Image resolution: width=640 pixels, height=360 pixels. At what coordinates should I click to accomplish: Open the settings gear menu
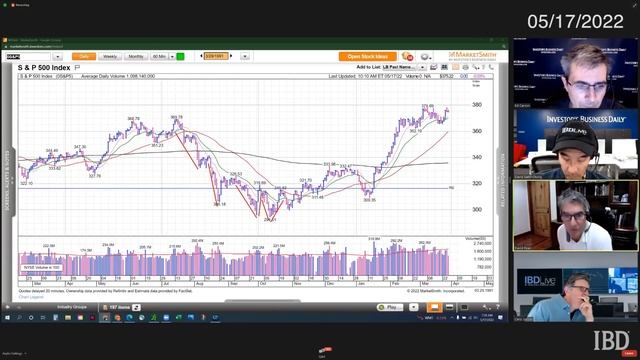426,57
